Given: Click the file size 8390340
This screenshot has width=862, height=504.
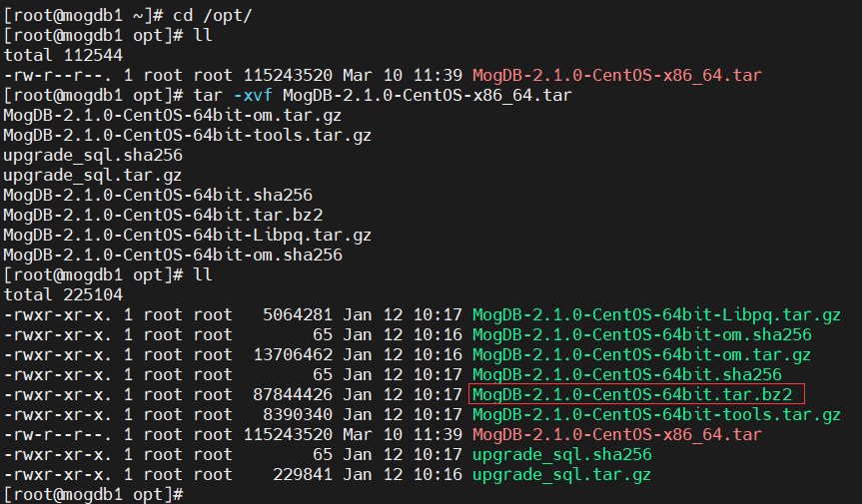Looking at the screenshot, I should pos(297,414).
